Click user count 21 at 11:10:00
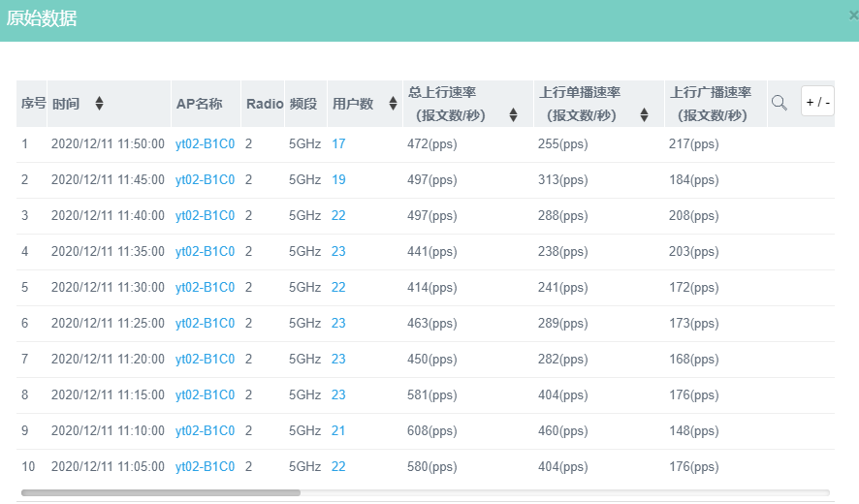This screenshot has height=504, width=859. pyautogui.click(x=338, y=431)
